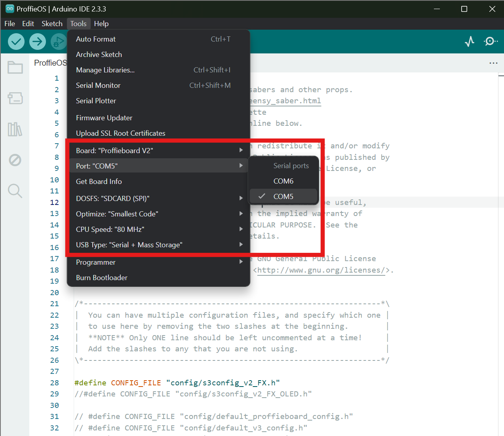Expand the Port "COM5" submenu
This screenshot has height=436, width=504.
(x=158, y=166)
